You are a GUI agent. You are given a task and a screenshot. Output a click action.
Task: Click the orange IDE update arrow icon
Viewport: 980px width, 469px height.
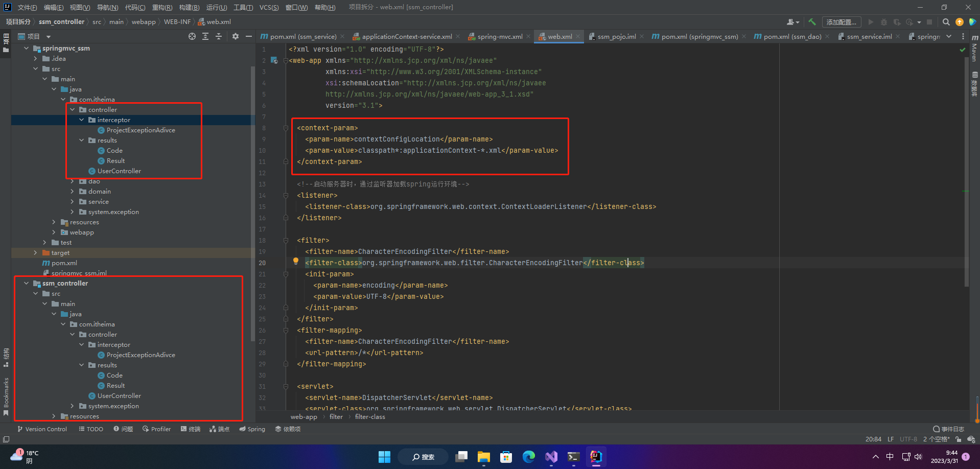960,22
